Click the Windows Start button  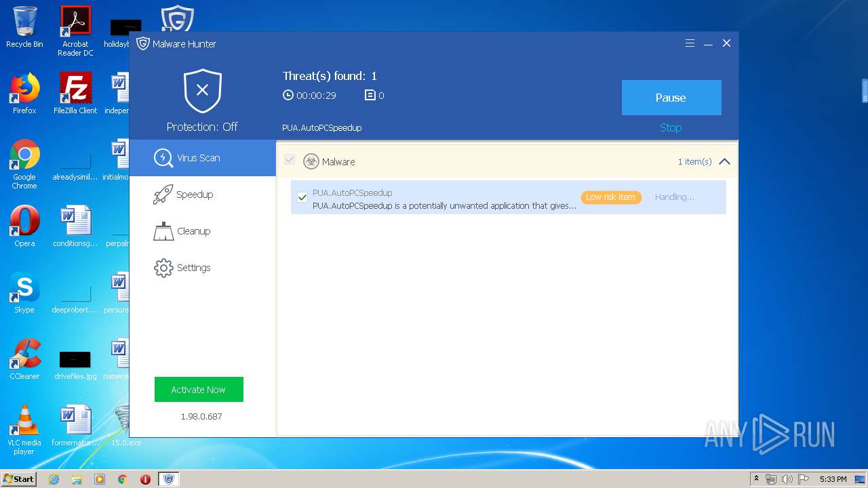[18, 479]
